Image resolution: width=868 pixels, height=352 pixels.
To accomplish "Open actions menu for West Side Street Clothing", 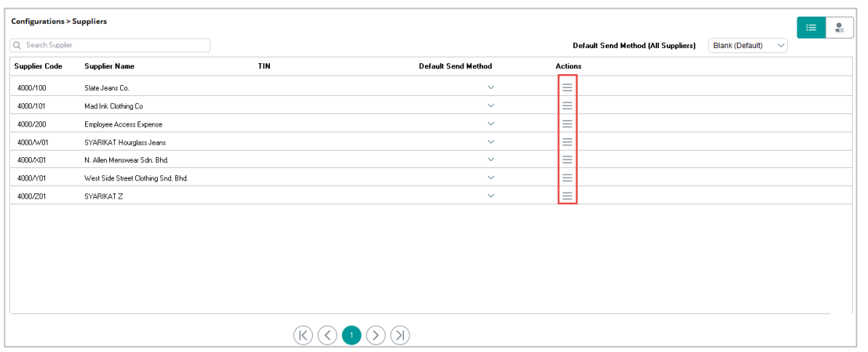I will pyautogui.click(x=568, y=177).
